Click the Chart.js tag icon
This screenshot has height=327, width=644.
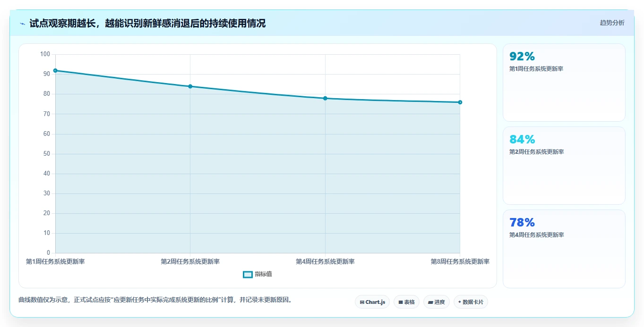(x=362, y=302)
